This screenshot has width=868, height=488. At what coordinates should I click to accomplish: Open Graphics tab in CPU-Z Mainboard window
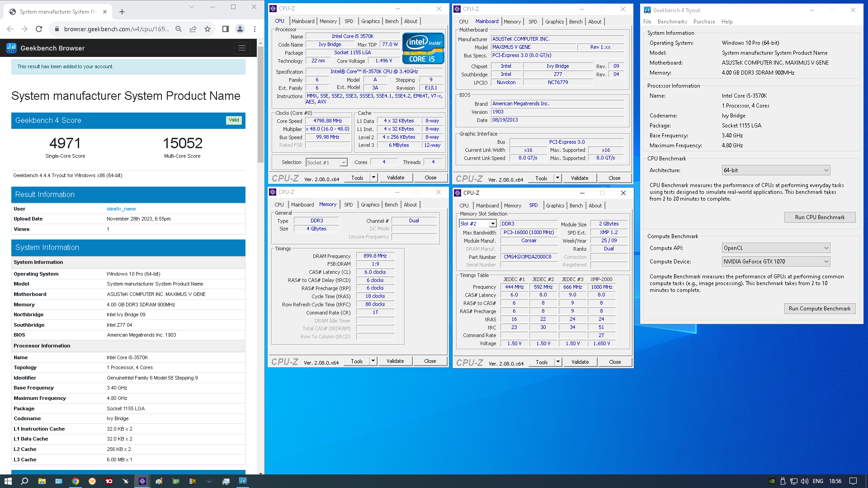554,22
